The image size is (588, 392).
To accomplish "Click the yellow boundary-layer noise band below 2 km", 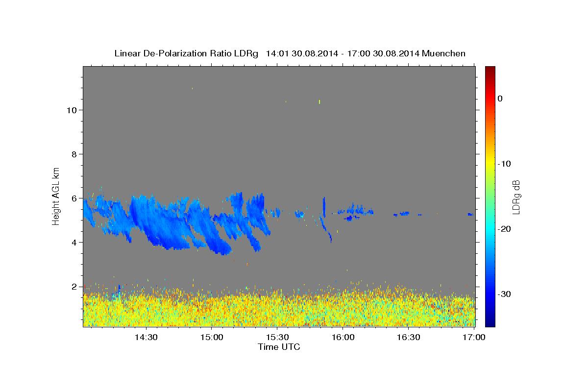I will click(279, 310).
